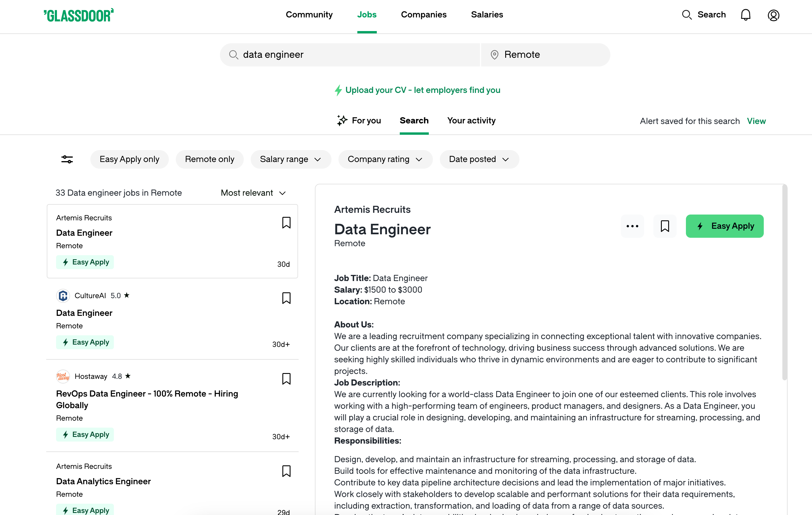Click the filter sliders icon
Image resolution: width=812 pixels, height=515 pixels.
67,159
